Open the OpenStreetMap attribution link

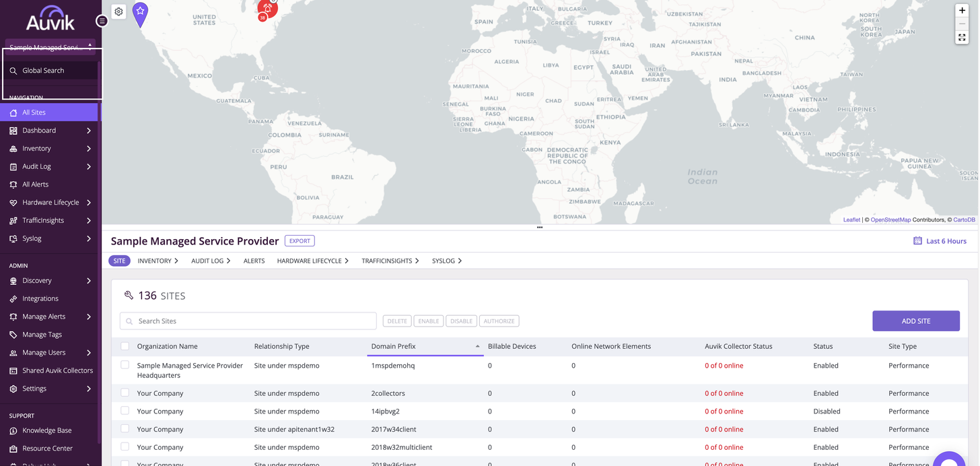pyautogui.click(x=890, y=220)
